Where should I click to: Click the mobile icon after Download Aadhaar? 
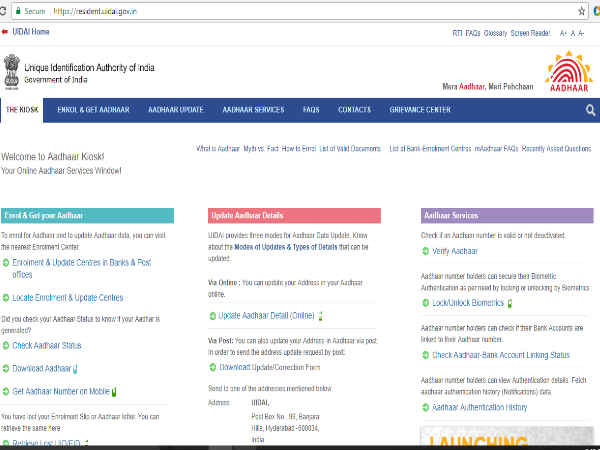point(75,369)
